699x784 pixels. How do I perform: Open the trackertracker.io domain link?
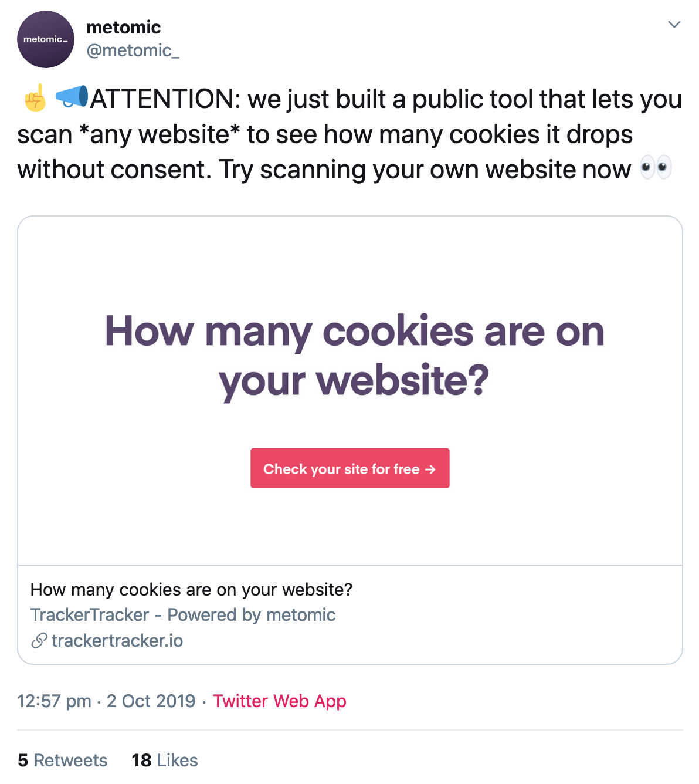[117, 640]
